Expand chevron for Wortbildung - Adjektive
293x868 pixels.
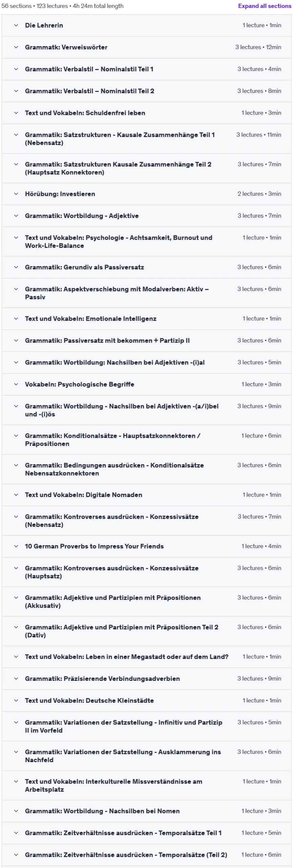(16, 216)
